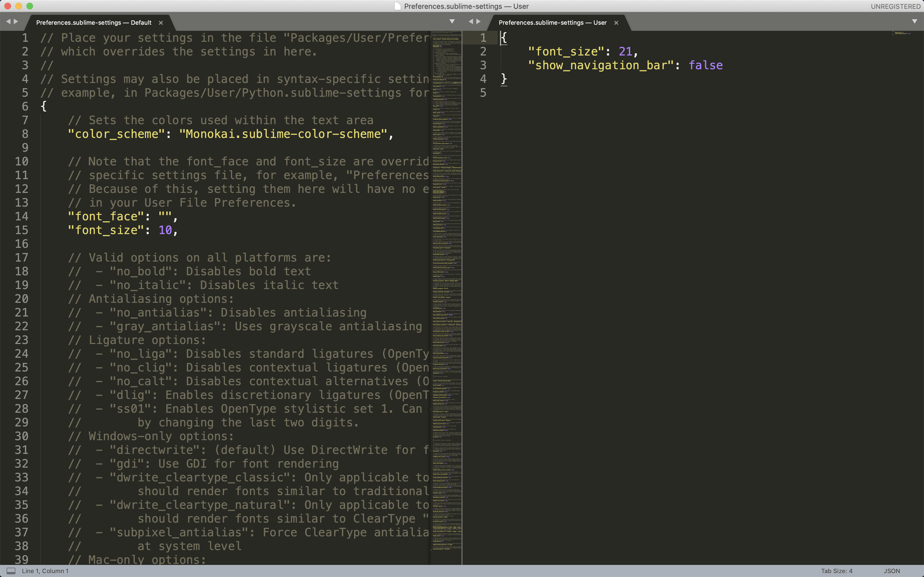This screenshot has width=924, height=577.
Task: Switch to Preferences.sublime-settings — Default tab
Action: pos(94,23)
